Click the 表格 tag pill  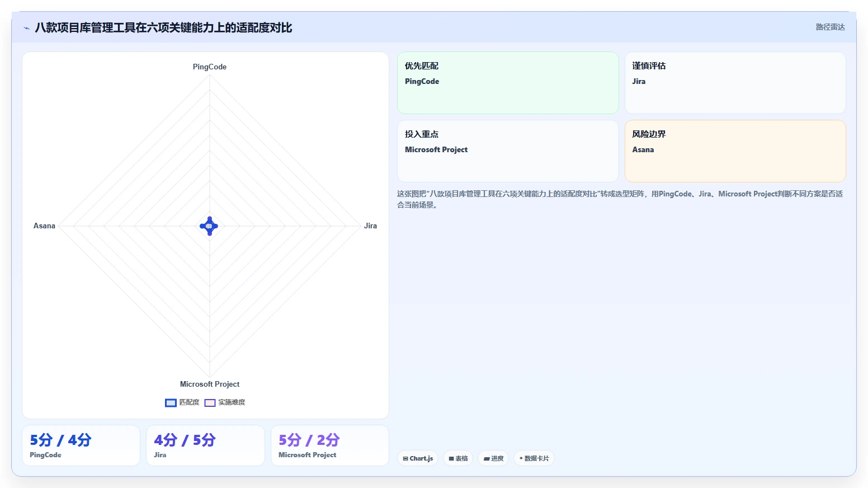coord(458,458)
